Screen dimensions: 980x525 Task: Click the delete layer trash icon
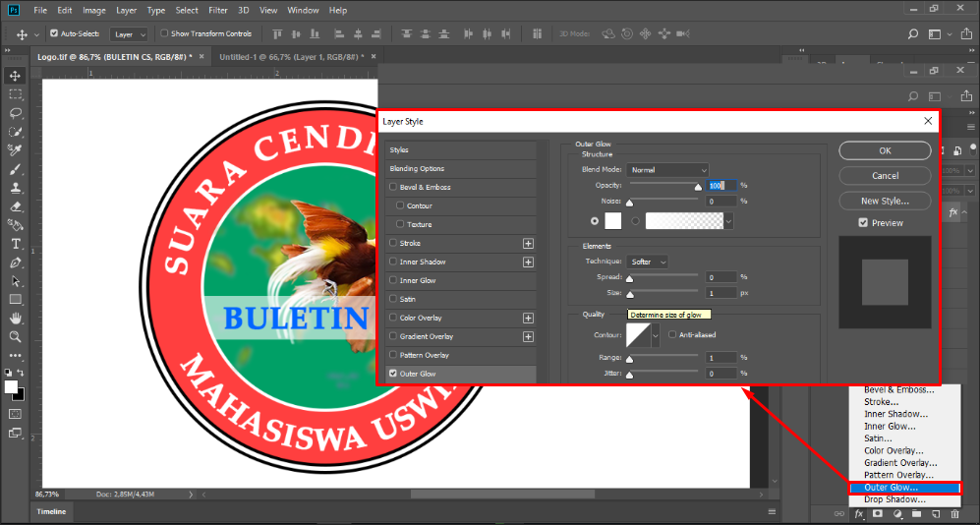pos(954,514)
